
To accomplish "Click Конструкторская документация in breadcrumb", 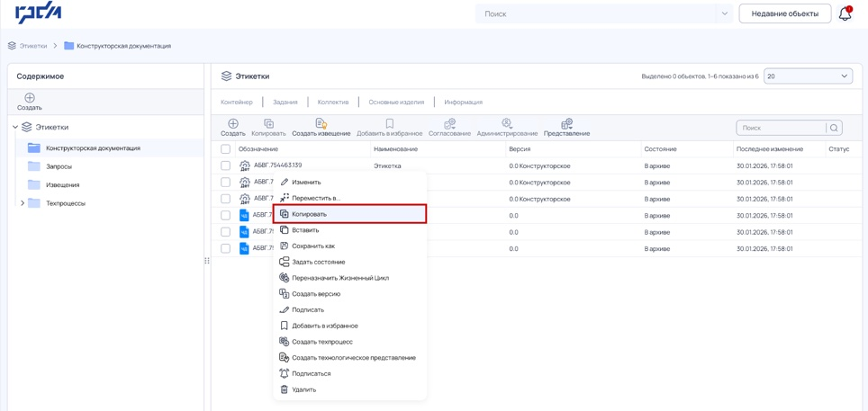I will [123, 46].
